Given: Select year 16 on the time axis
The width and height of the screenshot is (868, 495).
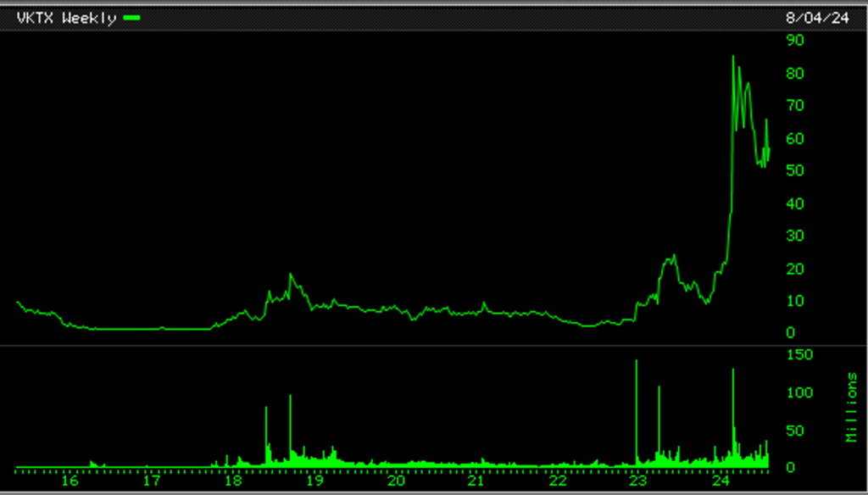Looking at the screenshot, I should 70,481.
